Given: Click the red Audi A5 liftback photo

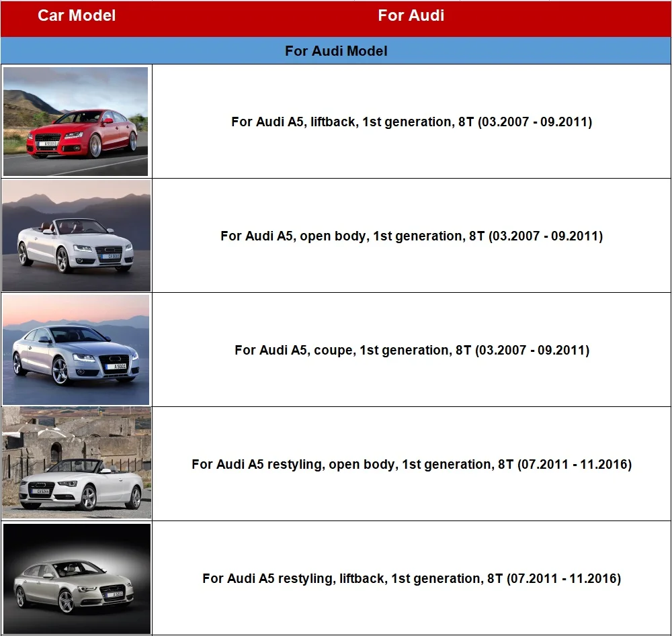Looking at the screenshot, I should 76,121.
